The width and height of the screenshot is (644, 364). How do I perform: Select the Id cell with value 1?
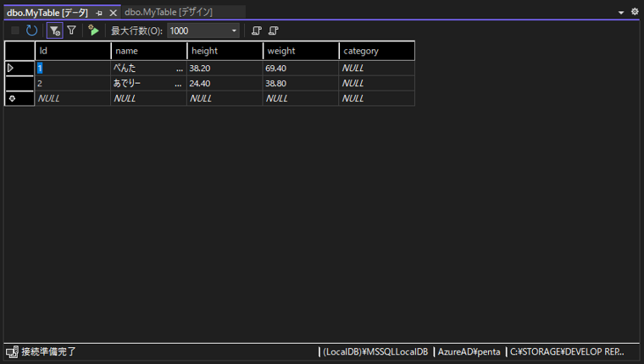click(x=73, y=68)
